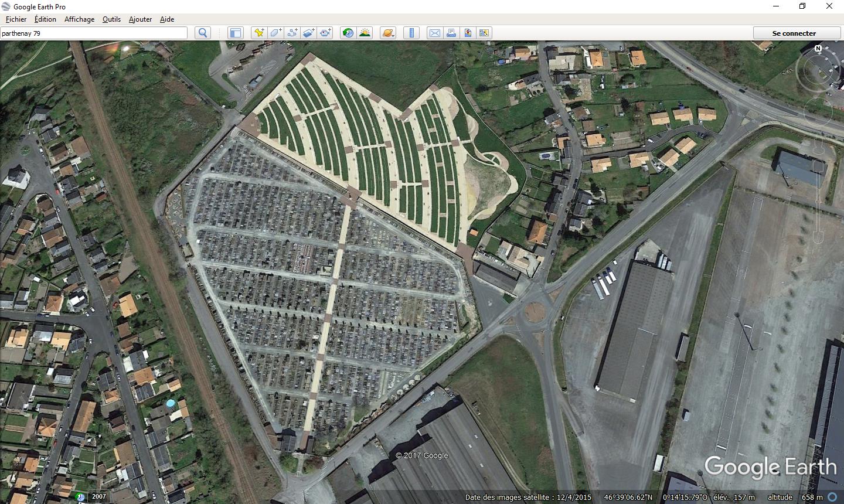Show the ruler tool
The image size is (844, 504).
[x=411, y=33]
